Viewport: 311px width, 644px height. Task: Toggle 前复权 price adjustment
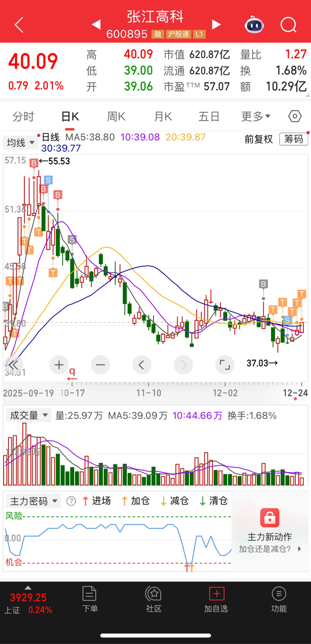(259, 140)
